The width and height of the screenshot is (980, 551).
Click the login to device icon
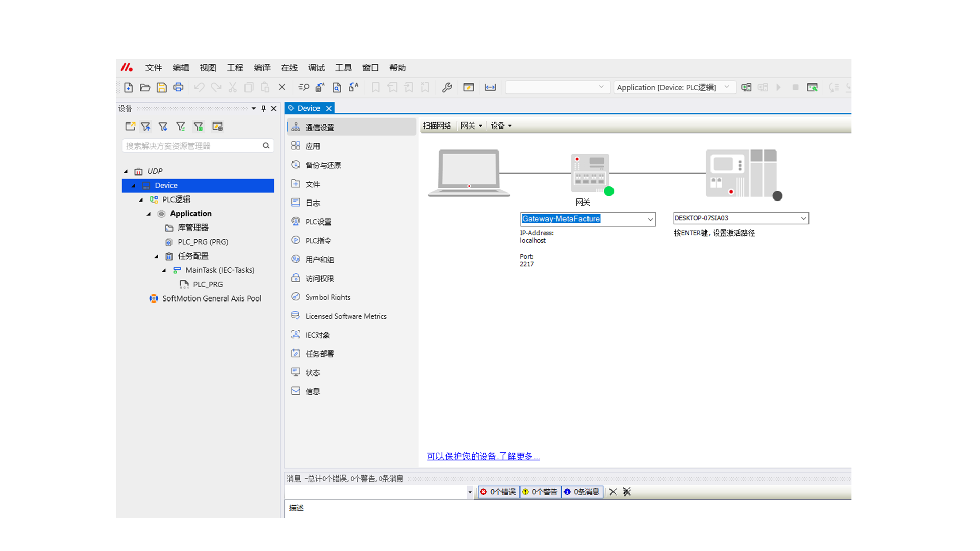click(x=746, y=88)
